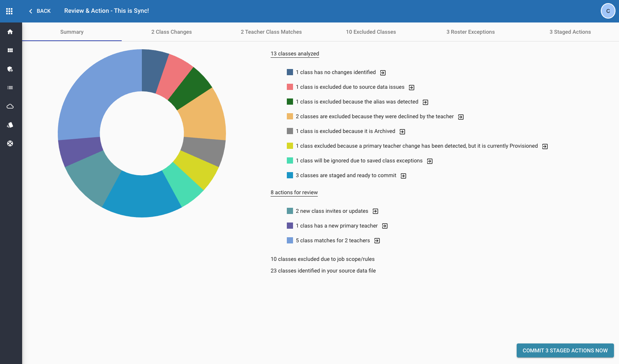This screenshot has height=364, width=619.
Task: Click the user avatar labeled C
Action: pos(608,11)
